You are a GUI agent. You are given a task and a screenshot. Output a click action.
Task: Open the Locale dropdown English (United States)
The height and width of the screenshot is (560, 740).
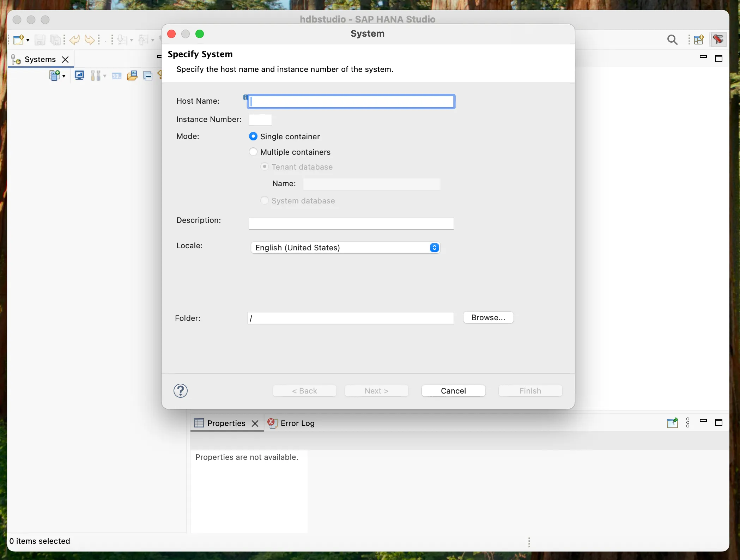(345, 248)
